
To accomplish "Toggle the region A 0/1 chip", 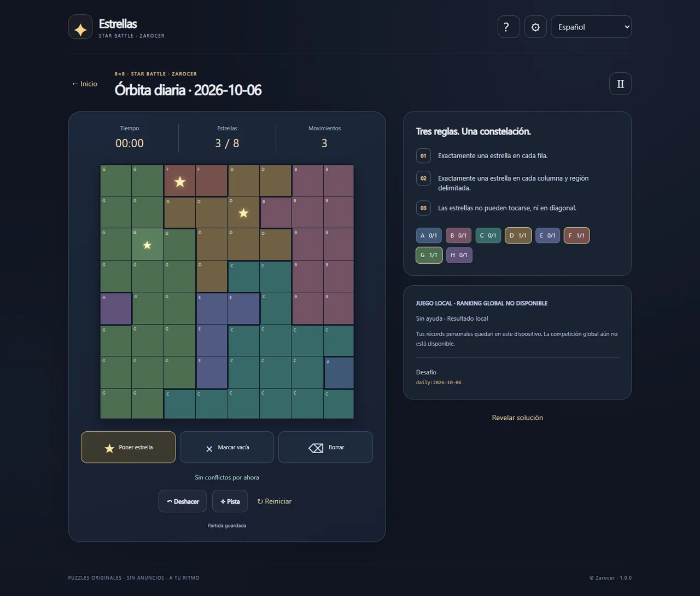I will click(x=429, y=235).
